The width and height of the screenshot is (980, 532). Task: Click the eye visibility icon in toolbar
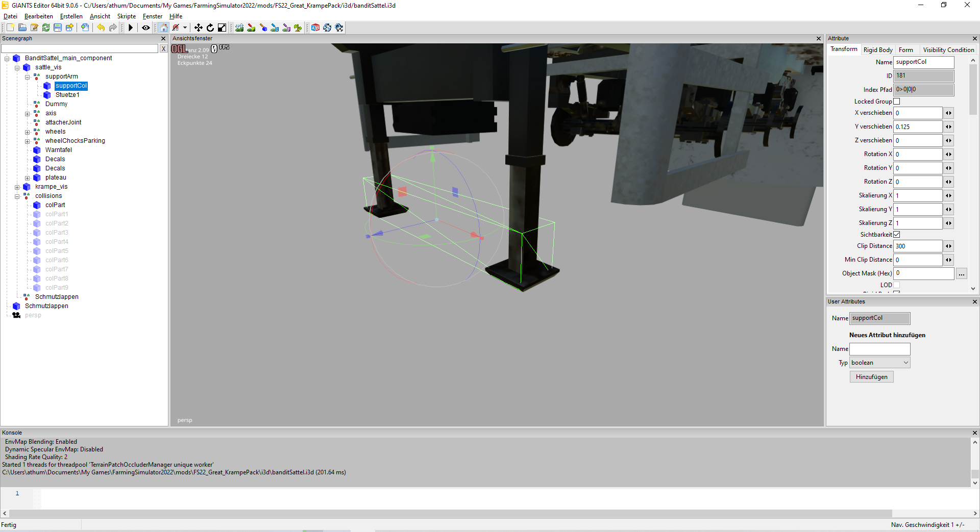146,28
